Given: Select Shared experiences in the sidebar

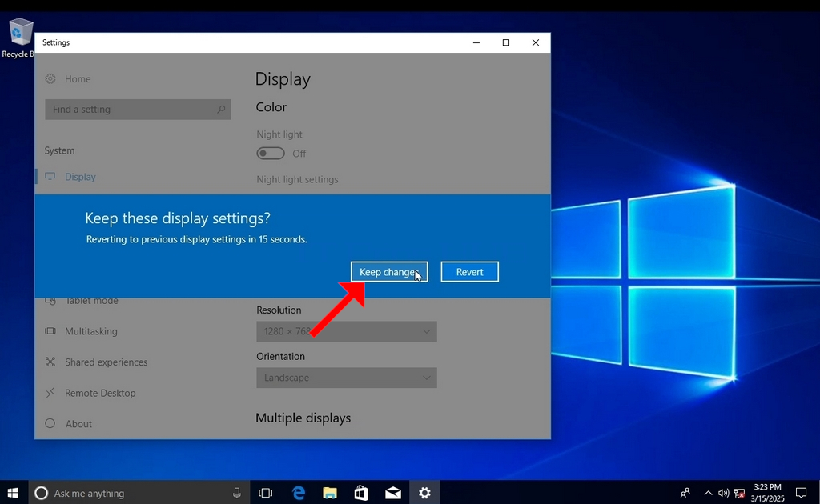Looking at the screenshot, I should [x=107, y=362].
